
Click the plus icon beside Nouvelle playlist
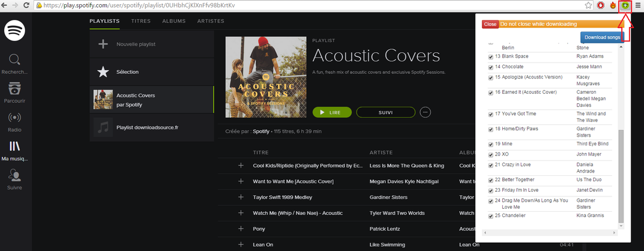(102, 44)
